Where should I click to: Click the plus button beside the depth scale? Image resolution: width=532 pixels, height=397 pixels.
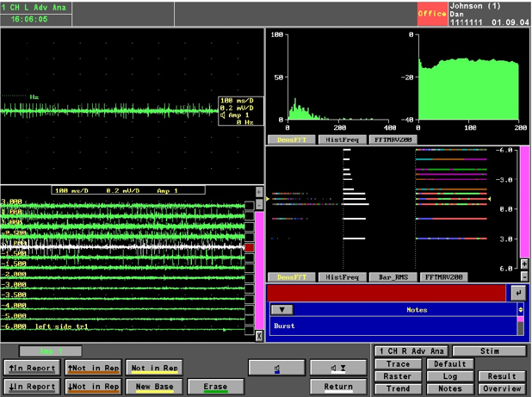524,264
